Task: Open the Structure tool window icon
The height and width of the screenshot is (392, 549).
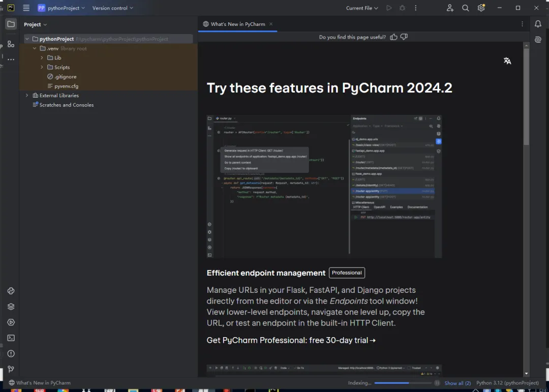Action: pyautogui.click(x=11, y=44)
